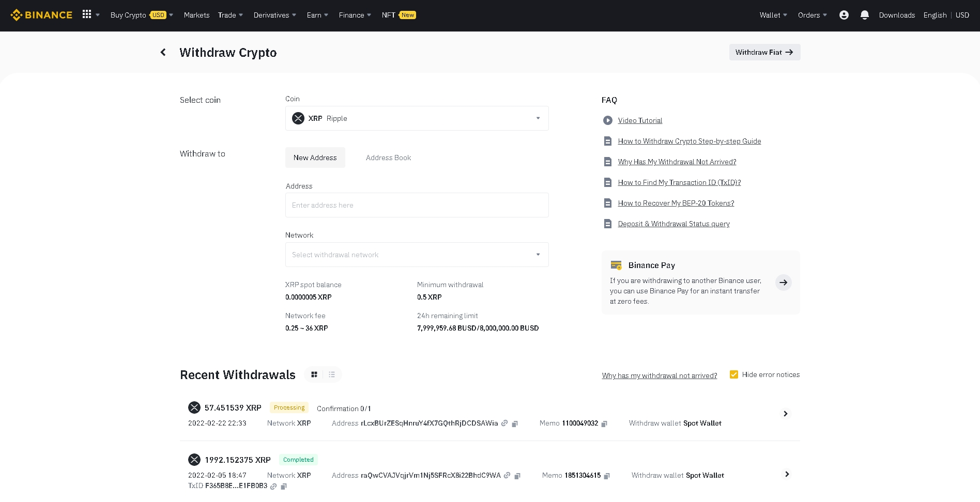Open the Video Tutorial link
This screenshot has height=502, width=980.
coord(640,120)
